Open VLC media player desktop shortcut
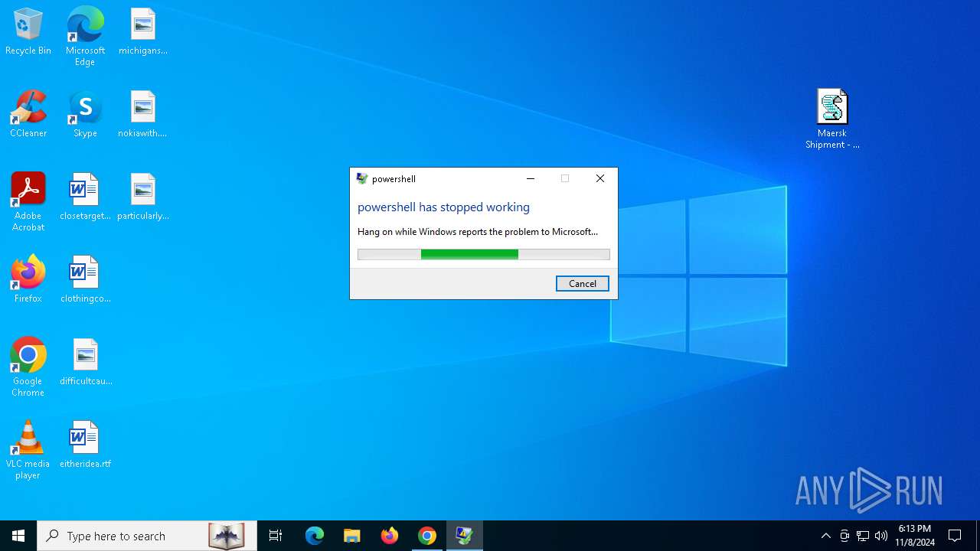The width and height of the screenshot is (980, 551). point(28,449)
